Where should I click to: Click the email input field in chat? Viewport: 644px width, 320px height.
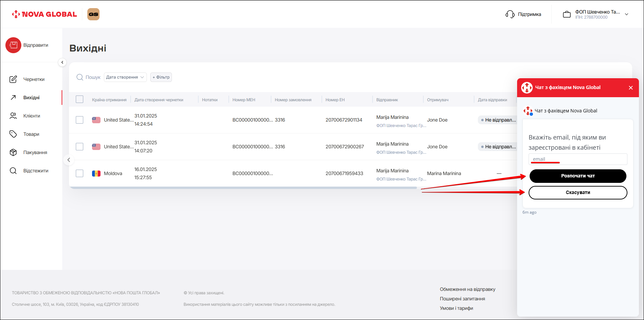[x=578, y=159]
